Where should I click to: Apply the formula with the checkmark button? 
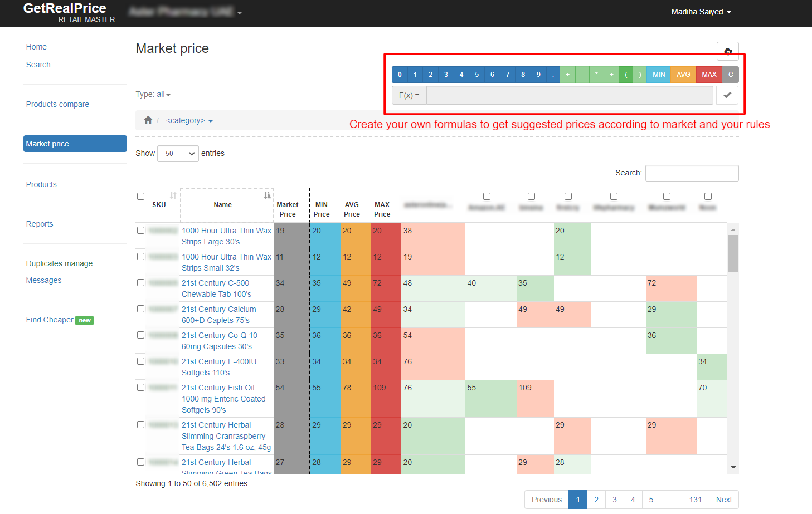(x=727, y=95)
